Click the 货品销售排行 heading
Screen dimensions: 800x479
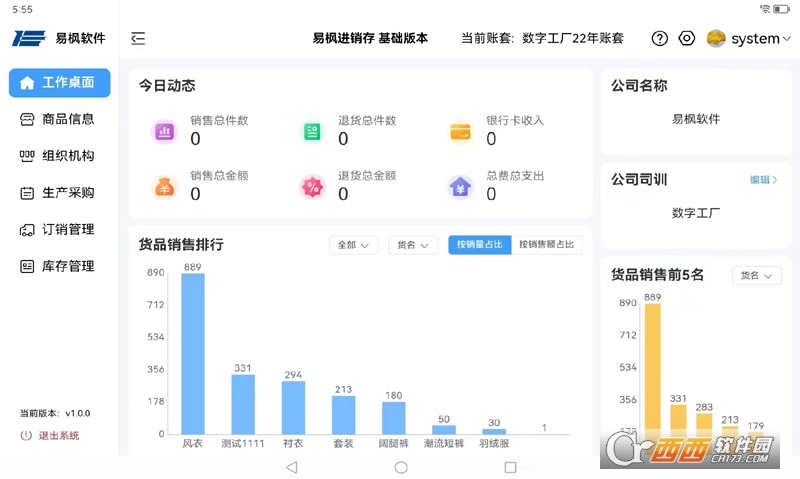(x=181, y=245)
